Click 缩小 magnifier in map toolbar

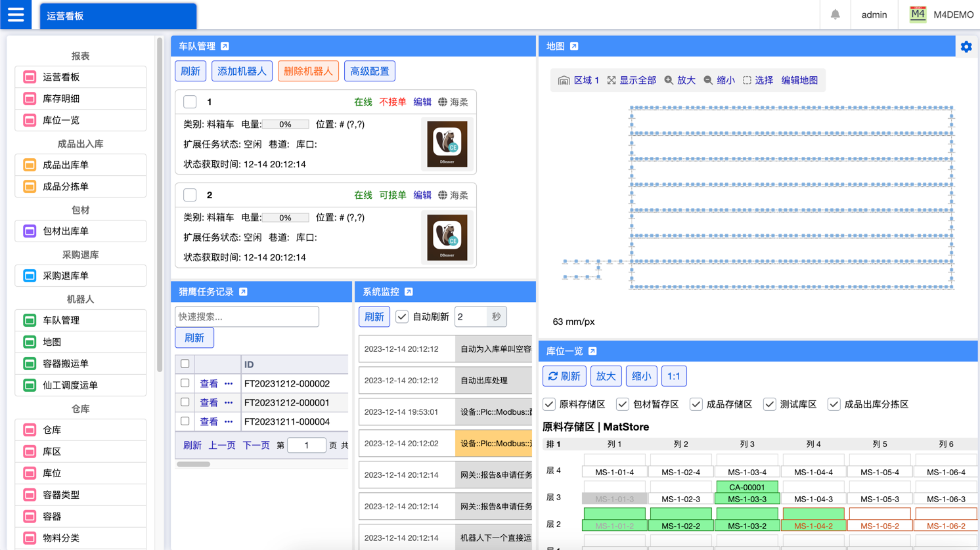click(x=719, y=80)
